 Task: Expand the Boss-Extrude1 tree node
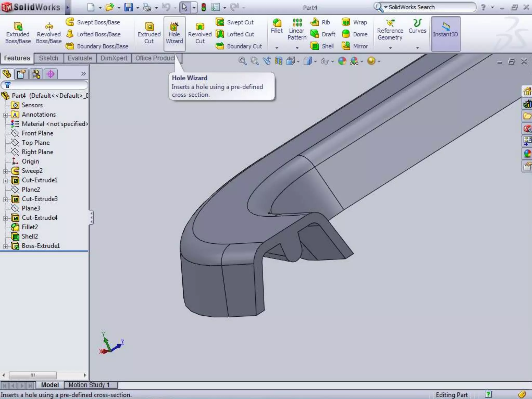pyautogui.click(x=5, y=246)
